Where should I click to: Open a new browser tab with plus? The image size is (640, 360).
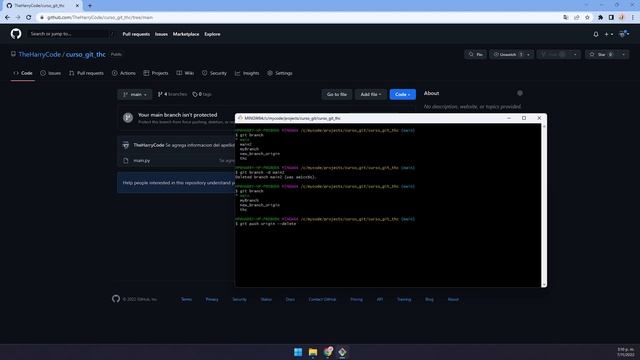90,6
